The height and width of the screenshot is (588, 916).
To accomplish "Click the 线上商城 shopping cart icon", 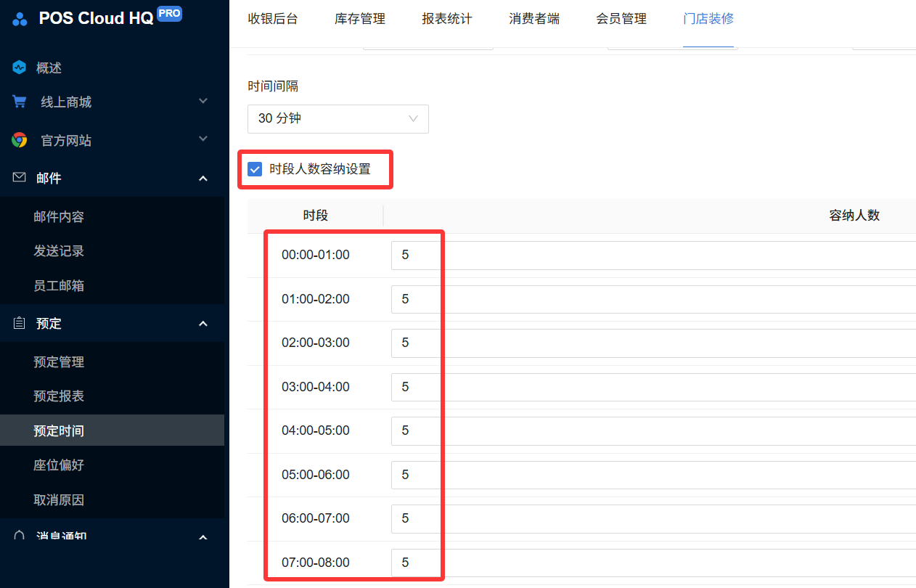I will pos(20,102).
